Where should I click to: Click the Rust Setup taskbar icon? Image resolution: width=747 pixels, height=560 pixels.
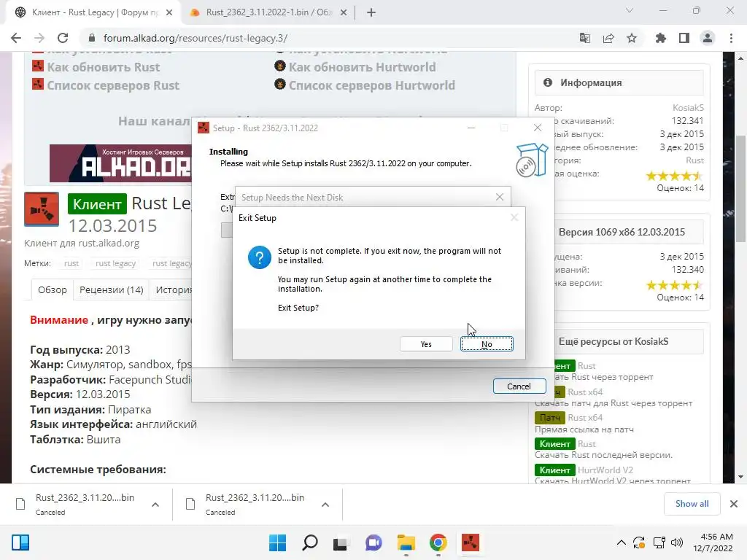471,542
